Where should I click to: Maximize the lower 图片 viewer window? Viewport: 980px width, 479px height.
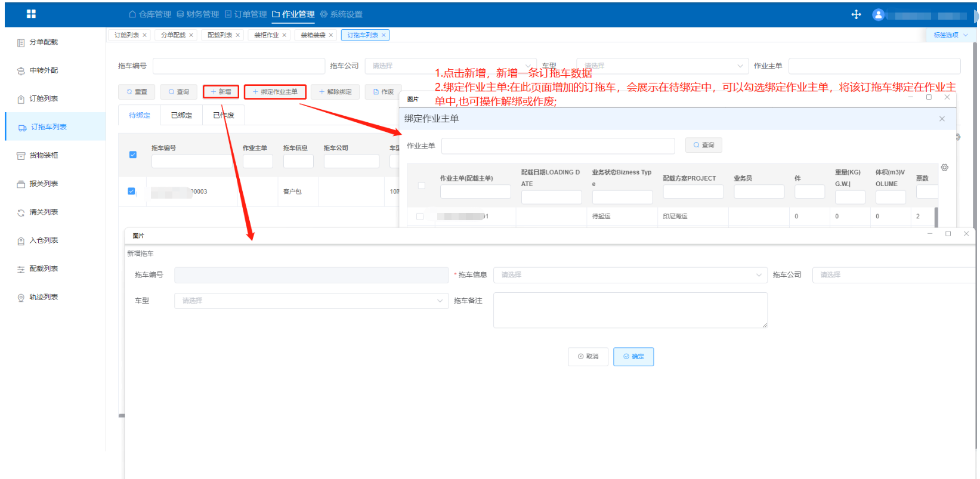(948, 234)
